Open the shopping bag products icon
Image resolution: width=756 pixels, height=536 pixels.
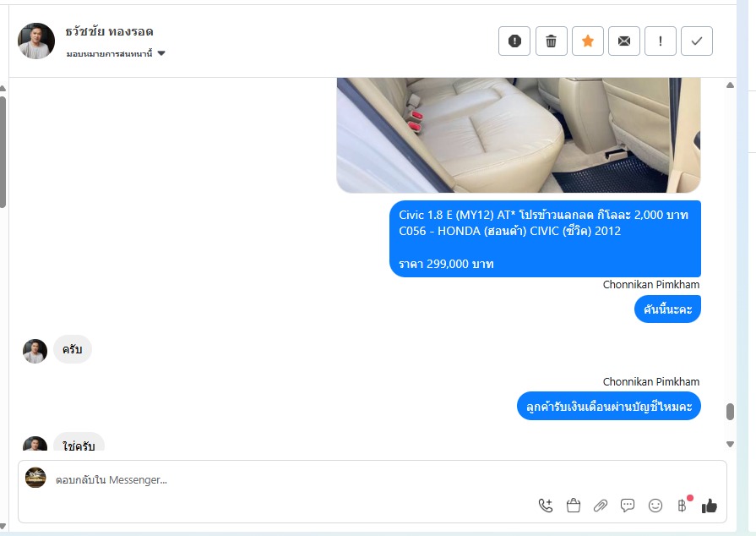574,506
